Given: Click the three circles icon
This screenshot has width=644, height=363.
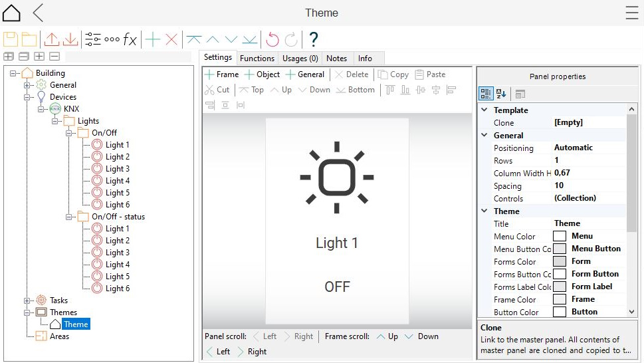Looking at the screenshot, I should [112, 39].
